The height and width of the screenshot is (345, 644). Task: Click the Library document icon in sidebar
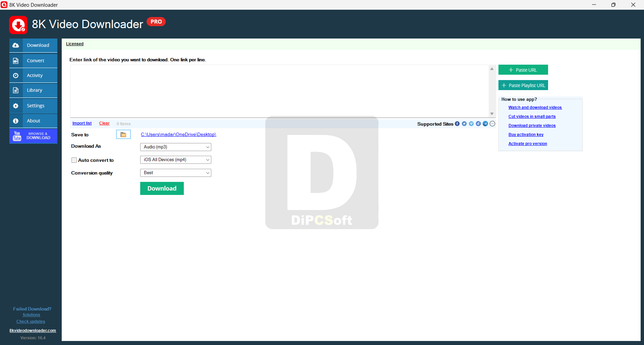[x=16, y=90]
